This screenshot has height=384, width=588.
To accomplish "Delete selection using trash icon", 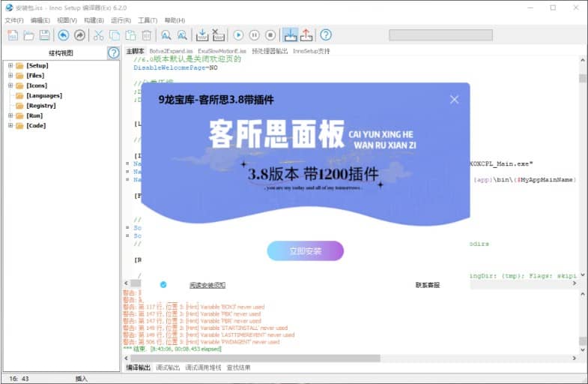I will [x=146, y=35].
